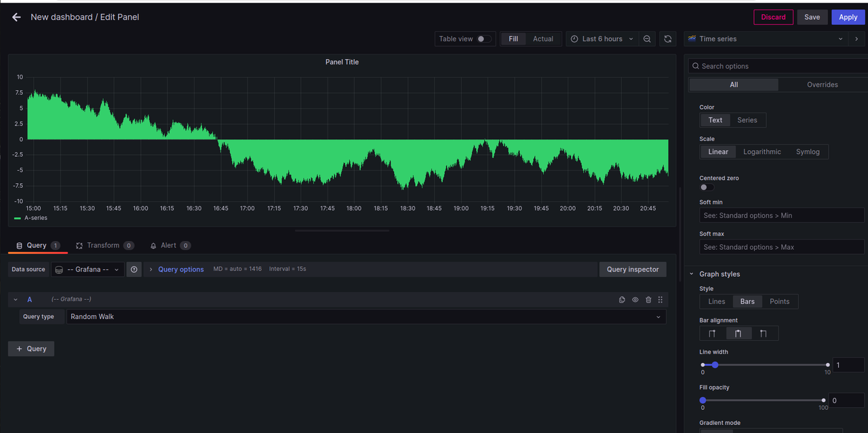Delete query A with the trash icon
Image resolution: width=868 pixels, height=433 pixels.
pyautogui.click(x=648, y=299)
